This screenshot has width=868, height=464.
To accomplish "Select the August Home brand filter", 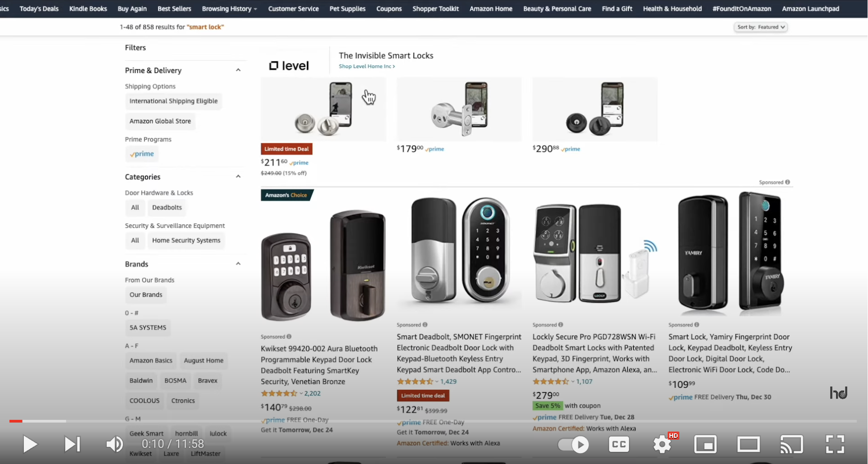I will [x=203, y=360].
